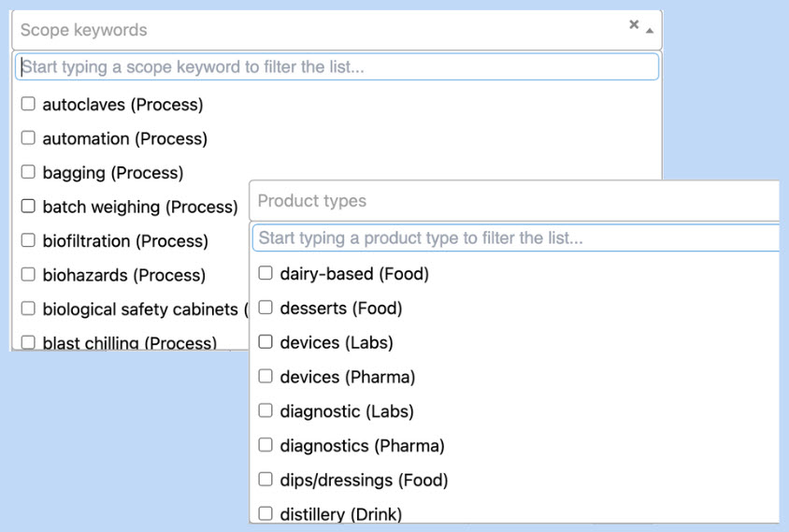Enable automation (Process) option
This screenshot has width=789, height=532.
click(x=28, y=138)
